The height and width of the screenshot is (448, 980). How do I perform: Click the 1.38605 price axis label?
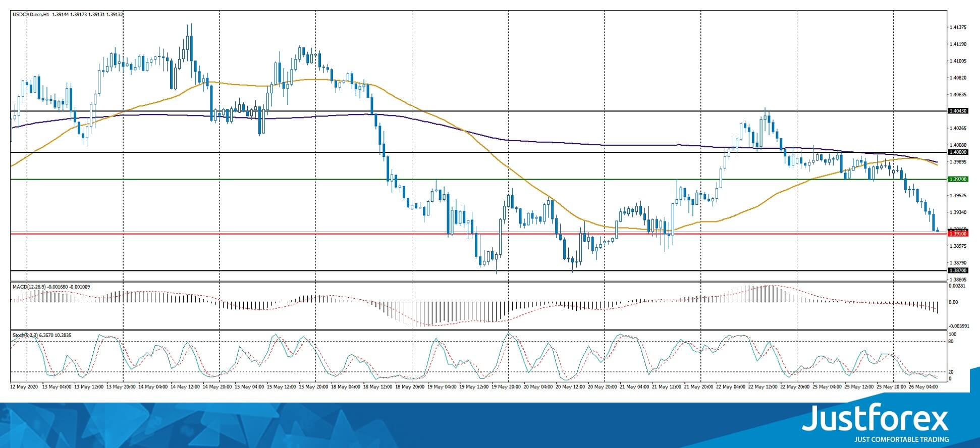958,279
